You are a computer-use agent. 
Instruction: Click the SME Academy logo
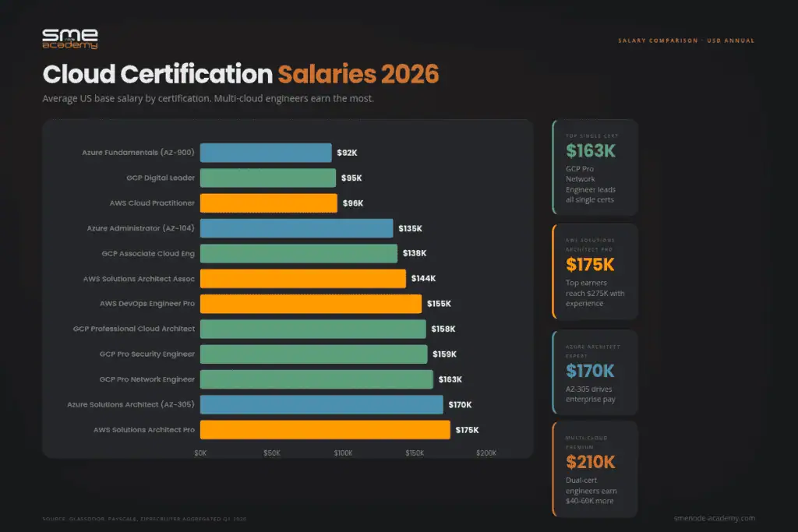click(x=69, y=39)
